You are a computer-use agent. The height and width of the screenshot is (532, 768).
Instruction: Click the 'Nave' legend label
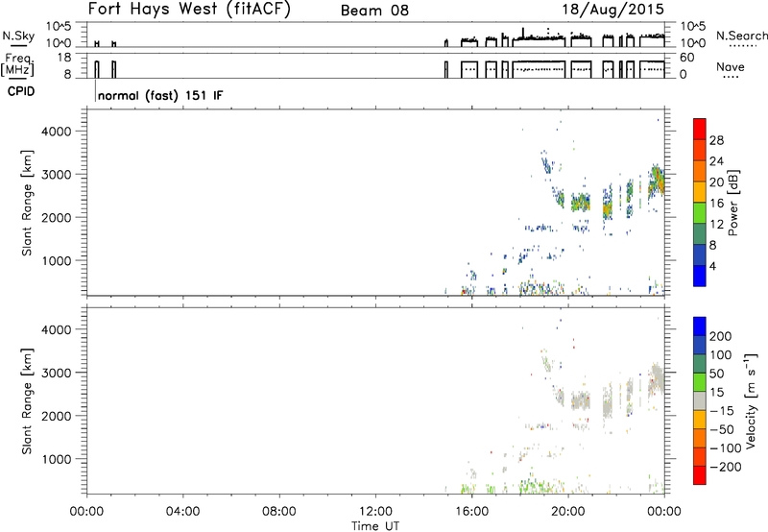click(x=730, y=67)
